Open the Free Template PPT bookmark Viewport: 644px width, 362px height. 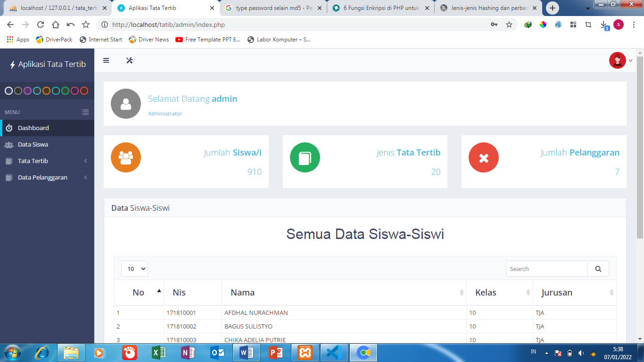click(208, 40)
